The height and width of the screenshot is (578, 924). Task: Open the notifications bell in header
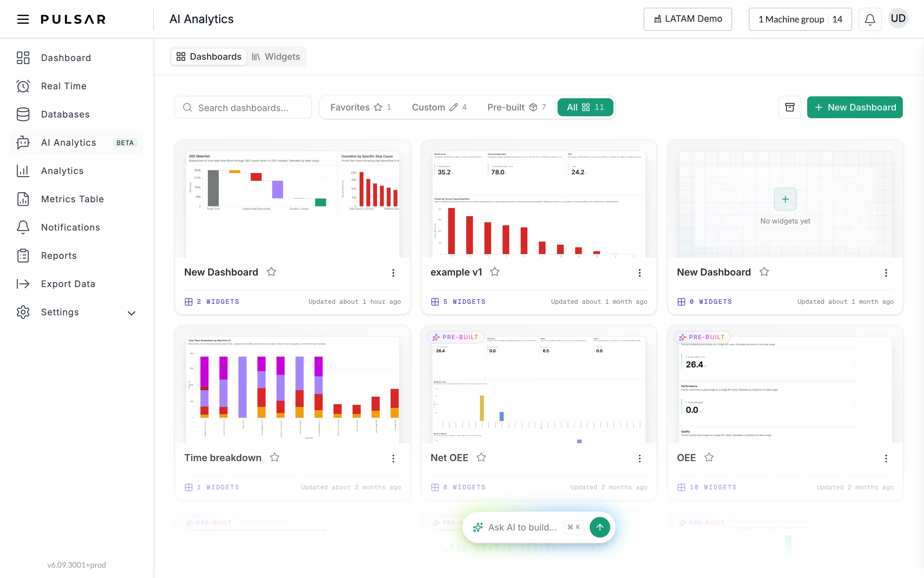[x=870, y=19]
